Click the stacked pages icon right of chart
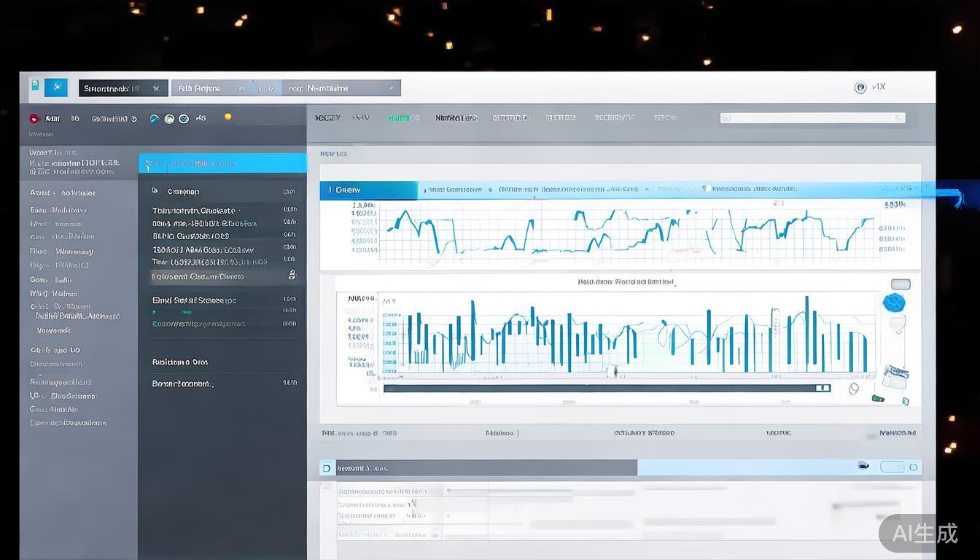 (895, 376)
